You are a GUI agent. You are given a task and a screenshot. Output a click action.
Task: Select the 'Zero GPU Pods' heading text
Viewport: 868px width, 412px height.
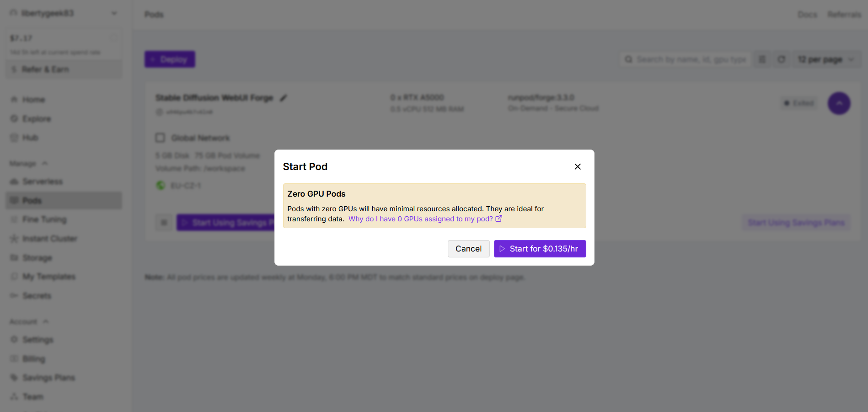tap(316, 194)
